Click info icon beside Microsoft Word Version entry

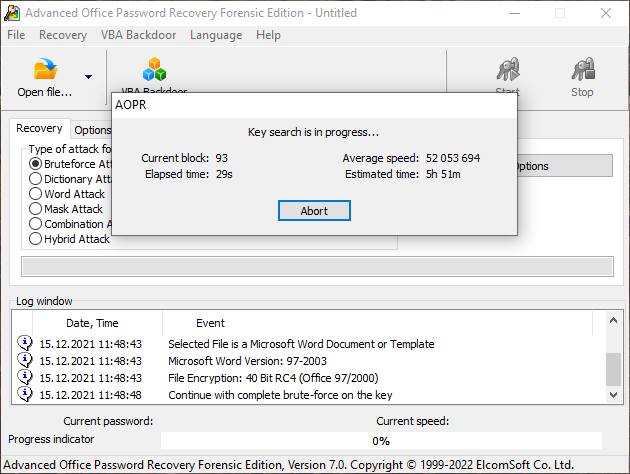coord(25,361)
